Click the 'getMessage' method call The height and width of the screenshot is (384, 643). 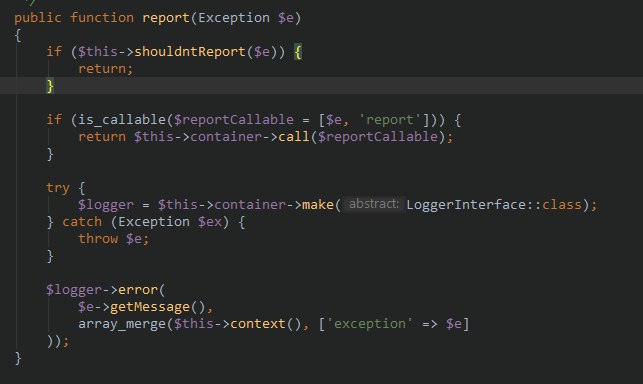pyautogui.click(x=150, y=307)
